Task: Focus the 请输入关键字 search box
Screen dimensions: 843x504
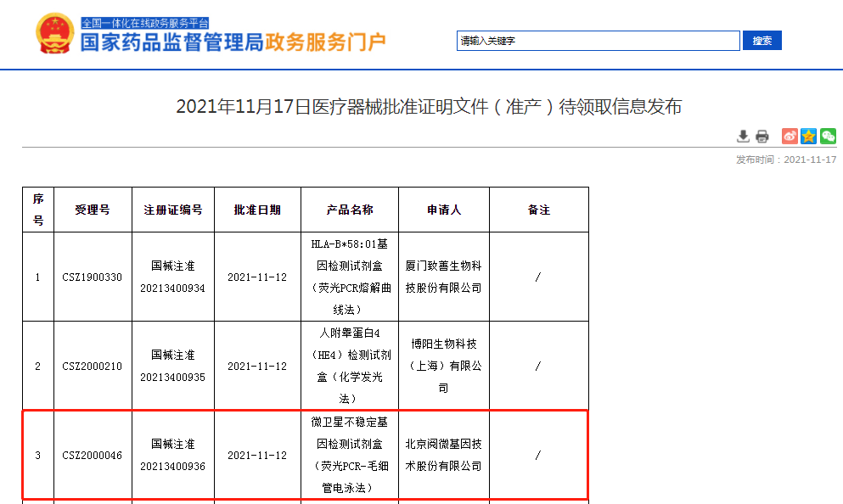Action: (x=599, y=41)
